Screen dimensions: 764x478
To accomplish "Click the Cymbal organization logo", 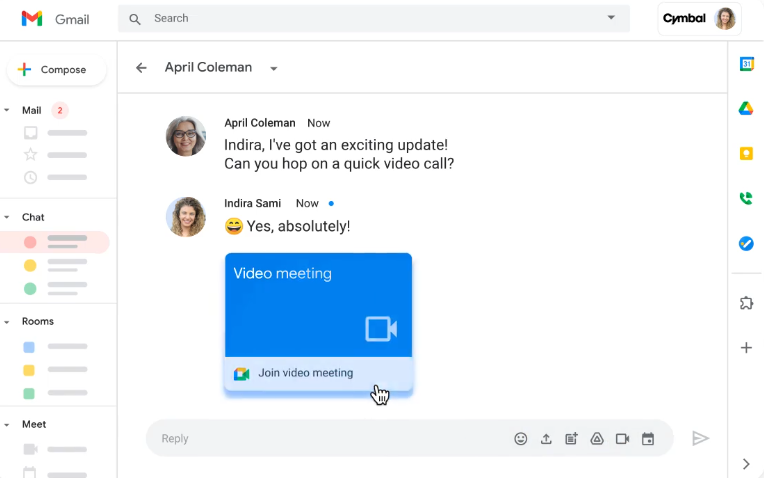I will [x=684, y=19].
